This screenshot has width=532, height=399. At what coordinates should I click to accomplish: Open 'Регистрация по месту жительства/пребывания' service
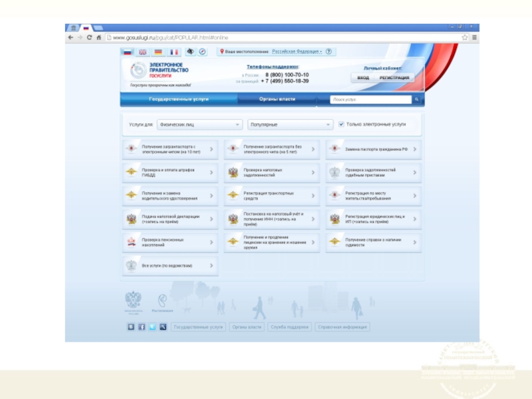tap(374, 196)
